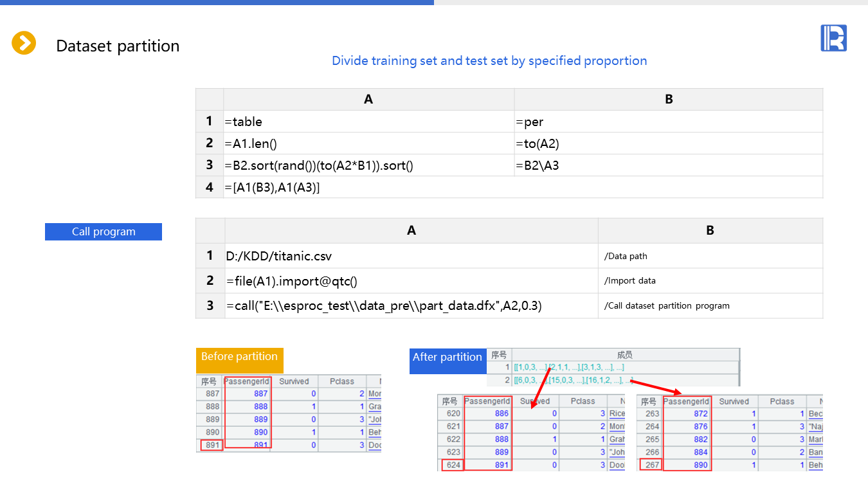The image size is (868, 488).
Task: Click the =file(A1).import@qtc() cell
Action: [411, 281]
